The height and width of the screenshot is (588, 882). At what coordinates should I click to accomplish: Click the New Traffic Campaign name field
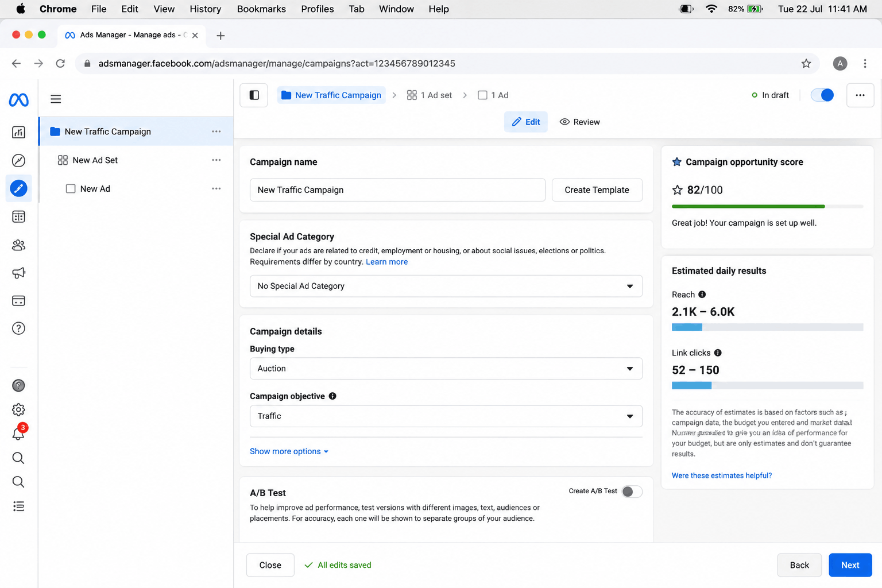coord(397,190)
